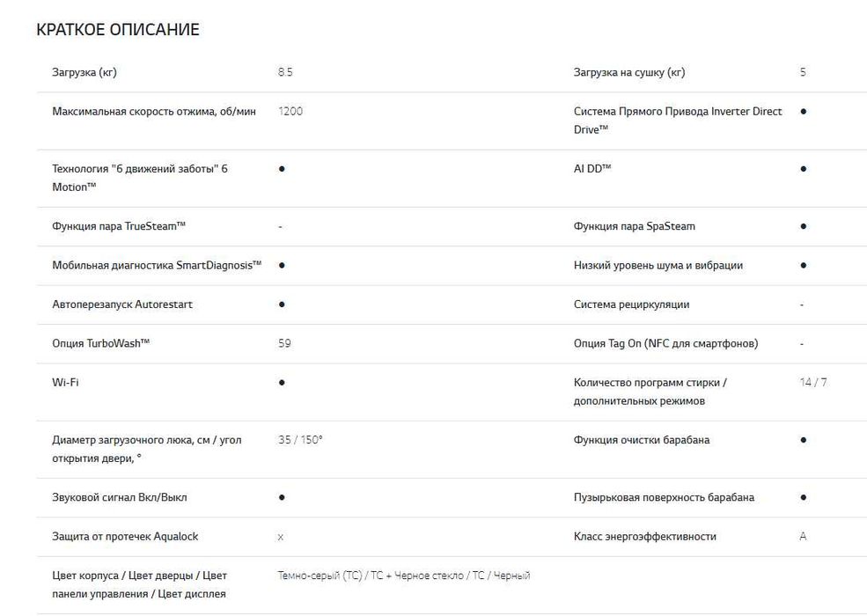Click the bullet for 6 Motion technology
Image resolution: width=867 pixels, height=616 pixels.
click(282, 168)
